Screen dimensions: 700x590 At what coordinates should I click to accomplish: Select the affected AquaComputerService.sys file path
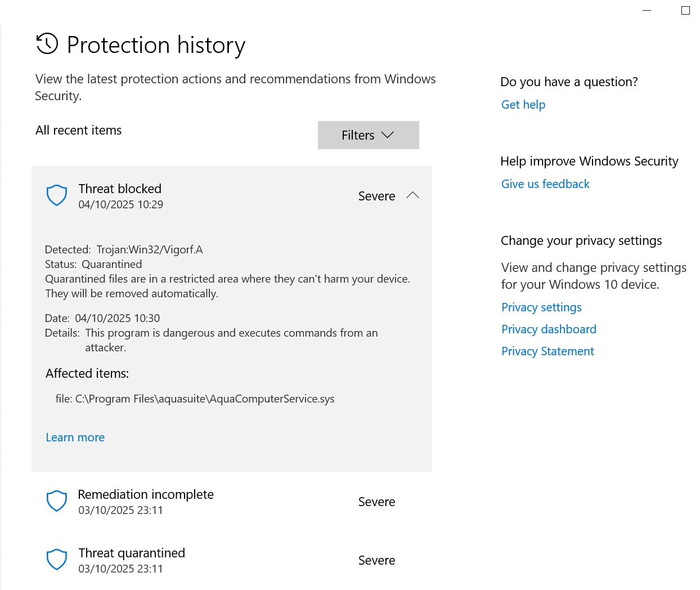coord(195,399)
